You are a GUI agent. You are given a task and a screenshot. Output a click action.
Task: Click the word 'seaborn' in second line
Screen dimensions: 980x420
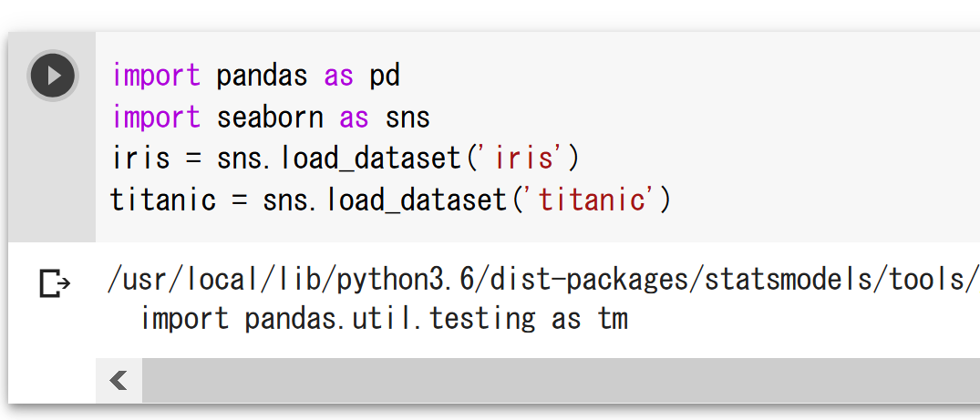point(270,117)
